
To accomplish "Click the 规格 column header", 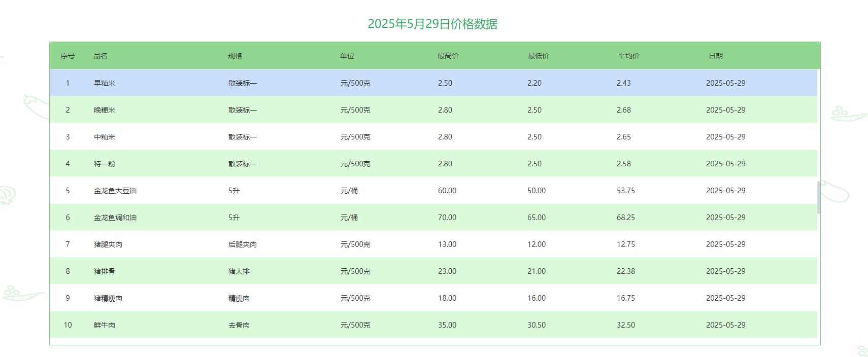I will click(x=235, y=56).
